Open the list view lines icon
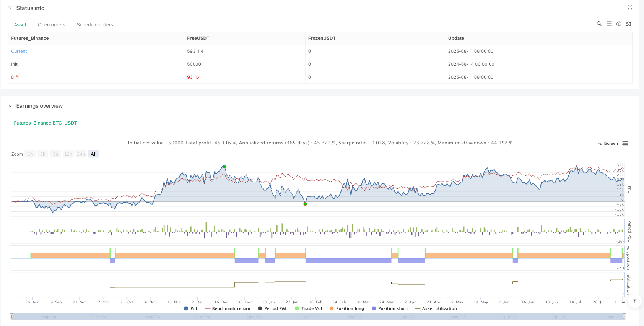The height and width of the screenshot is (326, 644). (609, 24)
